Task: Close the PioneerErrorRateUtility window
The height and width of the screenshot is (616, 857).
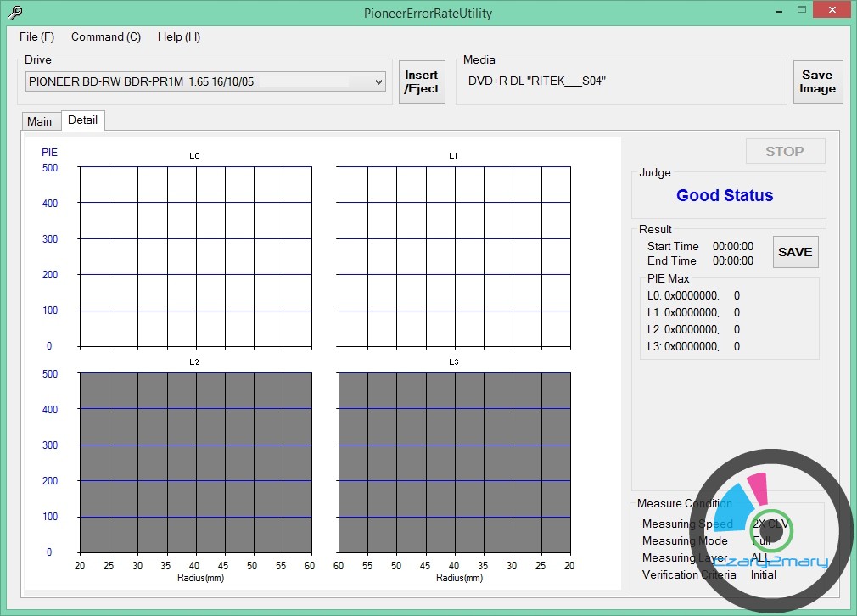Action: (832, 11)
